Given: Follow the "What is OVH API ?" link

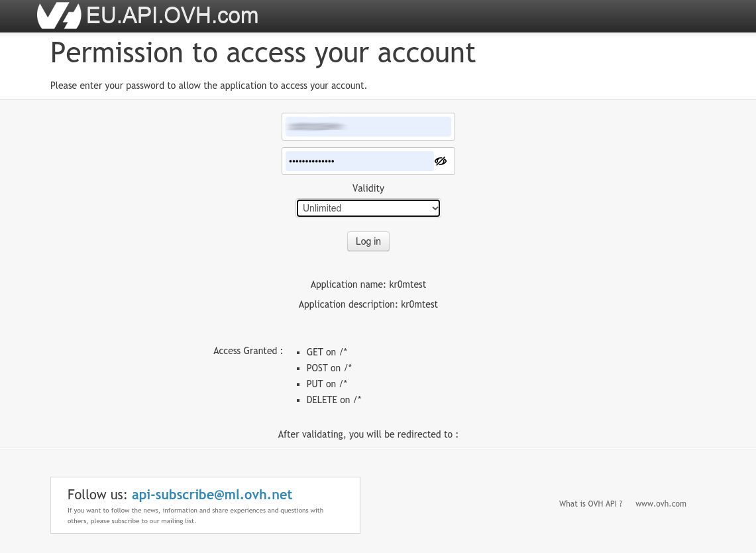Looking at the screenshot, I should click(x=590, y=504).
